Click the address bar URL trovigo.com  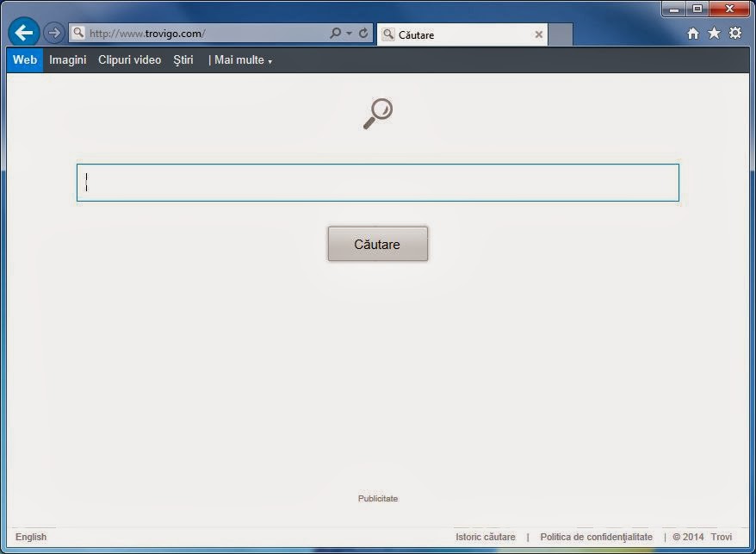(x=147, y=34)
